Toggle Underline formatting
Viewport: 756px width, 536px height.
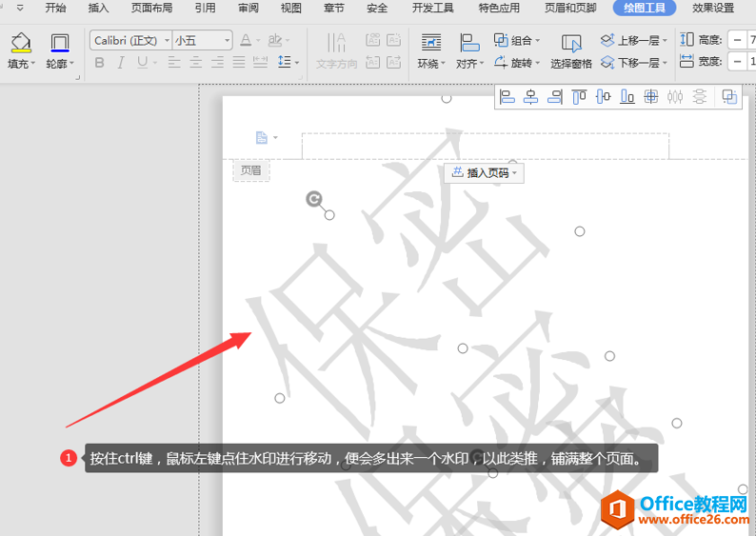142,63
